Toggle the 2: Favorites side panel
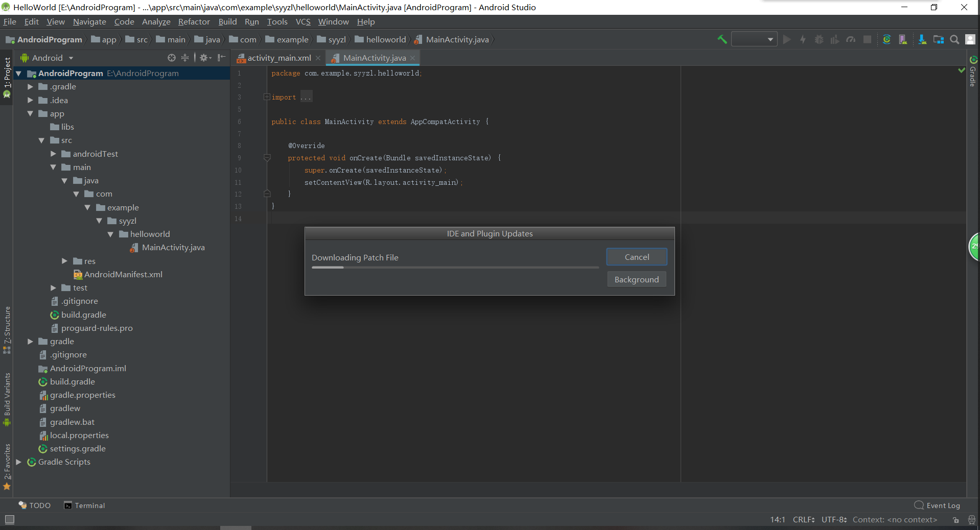Viewport: 980px width, 530px height. coord(7,467)
